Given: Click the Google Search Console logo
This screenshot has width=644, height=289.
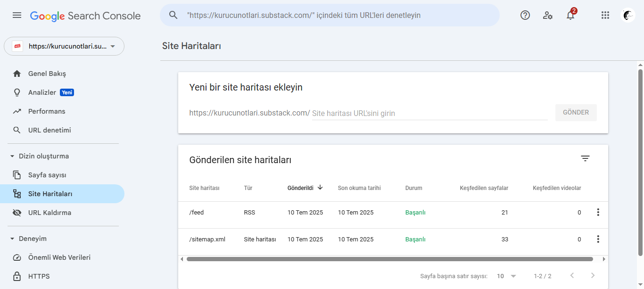Looking at the screenshot, I should (x=85, y=16).
